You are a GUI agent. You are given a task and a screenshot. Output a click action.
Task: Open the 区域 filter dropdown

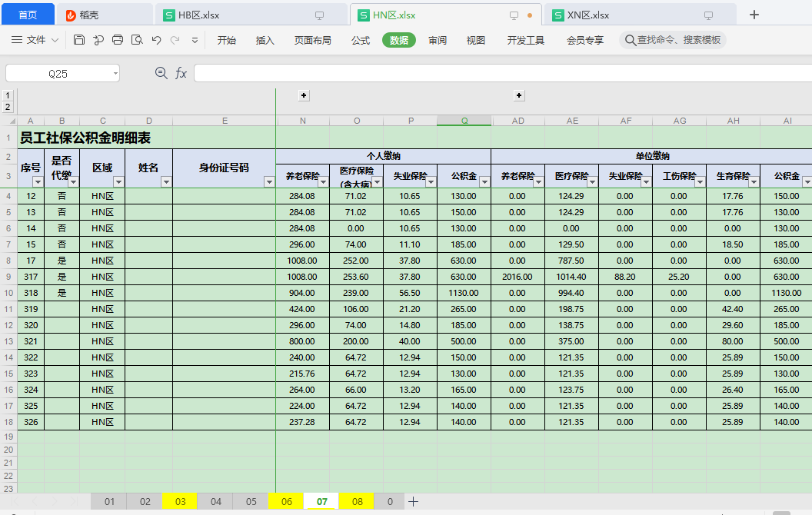[x=118, y=181]
